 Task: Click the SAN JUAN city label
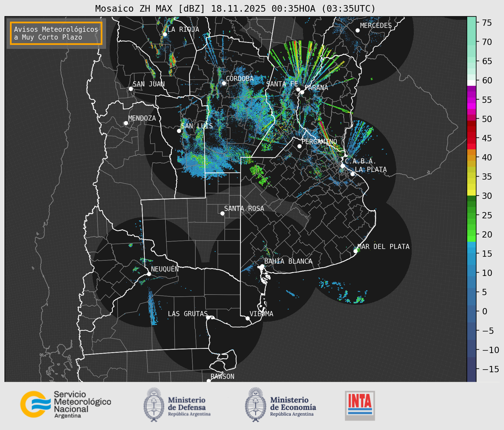click(148, 84)
